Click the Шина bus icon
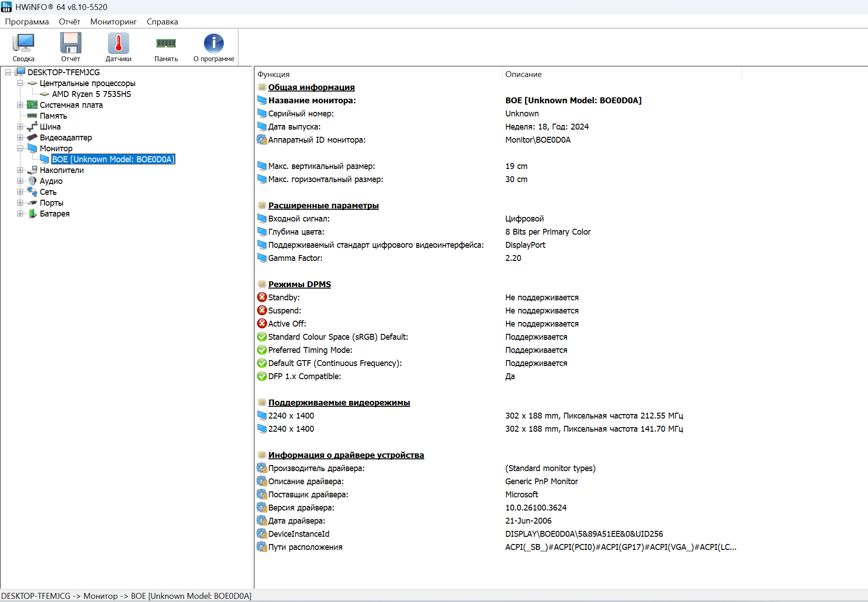The height and width of the screenshot is (602, 868). pyautogui.click(x=32, y=127)
